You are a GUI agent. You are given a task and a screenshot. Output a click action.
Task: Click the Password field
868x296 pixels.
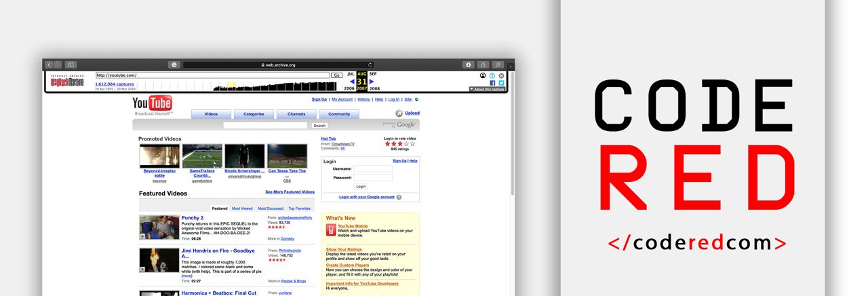(x=373, y=178)
